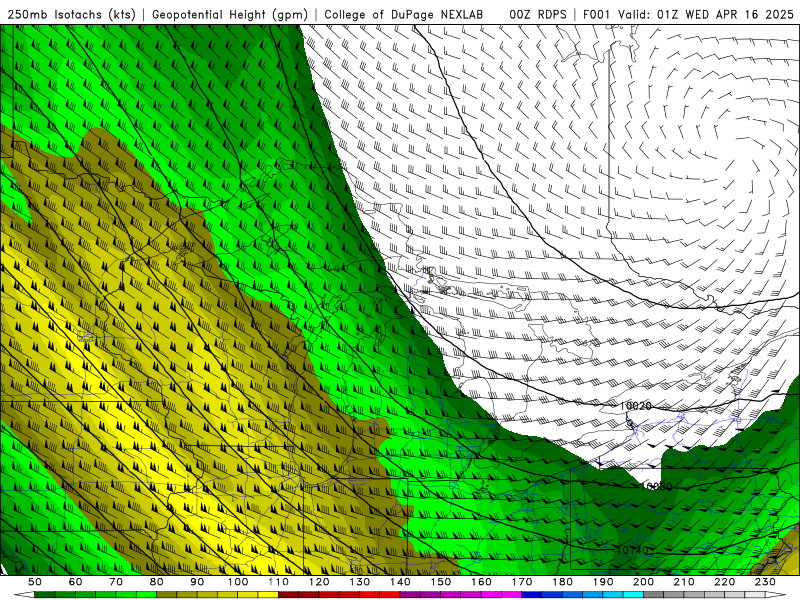Click the right arrow end of color bar
The height and width of the screenshot is (600, 800).
(776, 594)
